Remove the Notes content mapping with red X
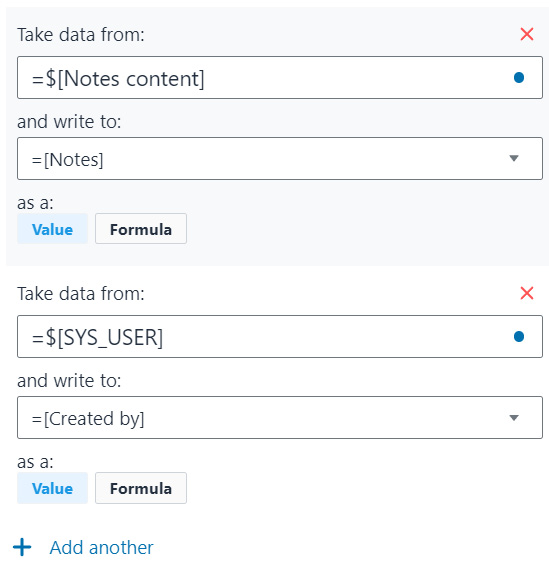The height and width of the screenshot is (577, 549). coord(527,34)
